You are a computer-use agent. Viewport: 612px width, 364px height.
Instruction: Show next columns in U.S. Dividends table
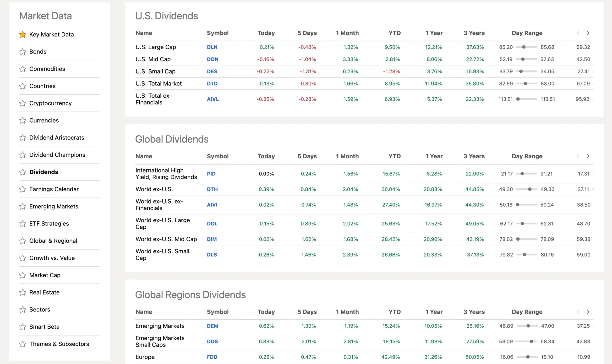pyautogui.click(x=588, y=33)
